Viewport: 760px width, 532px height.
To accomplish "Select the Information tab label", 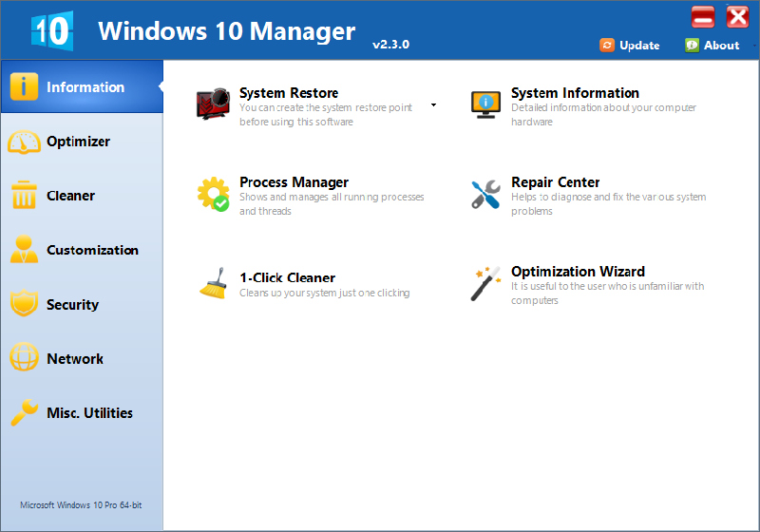I will point(85,87).
